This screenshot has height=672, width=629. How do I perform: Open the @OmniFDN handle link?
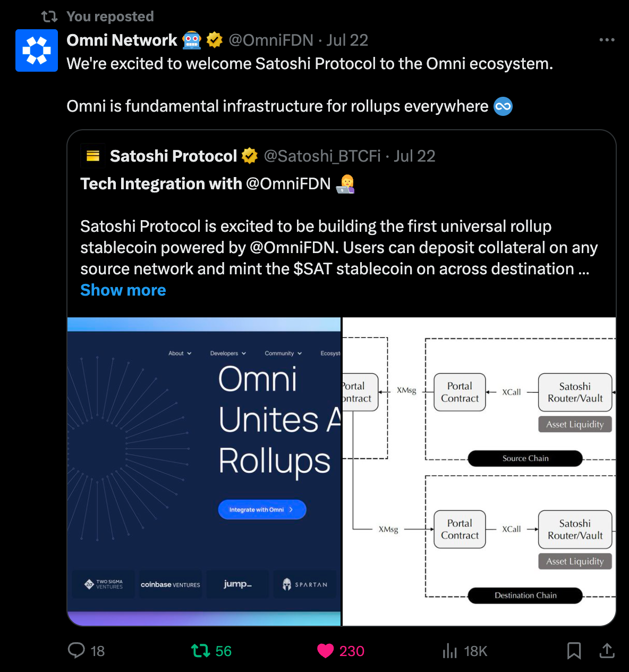tap(271, 40)
